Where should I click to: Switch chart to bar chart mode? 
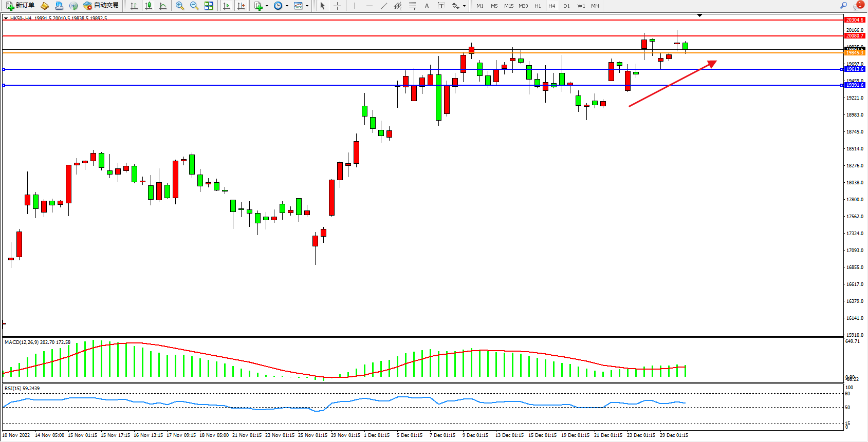[134, 6]
